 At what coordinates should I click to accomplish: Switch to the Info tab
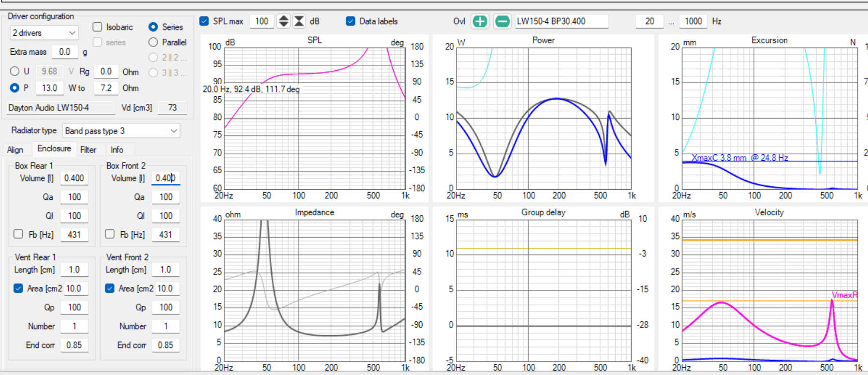tap(117, 150)
